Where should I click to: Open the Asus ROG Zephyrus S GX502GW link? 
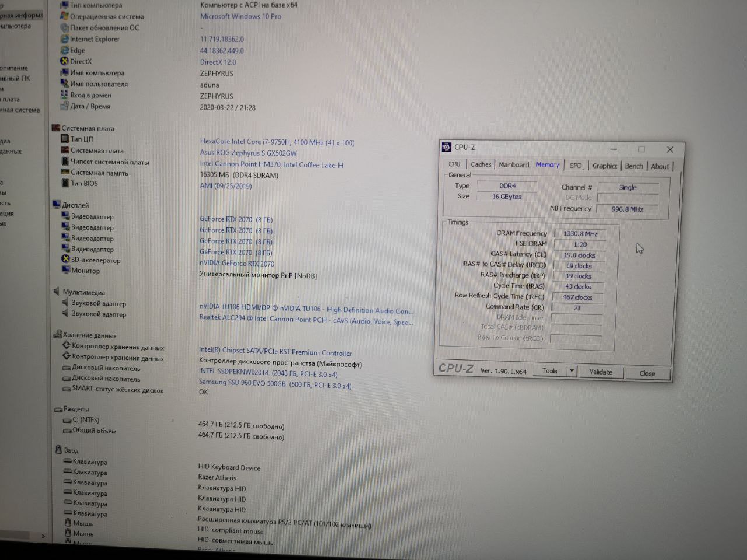tap(248, 153)
